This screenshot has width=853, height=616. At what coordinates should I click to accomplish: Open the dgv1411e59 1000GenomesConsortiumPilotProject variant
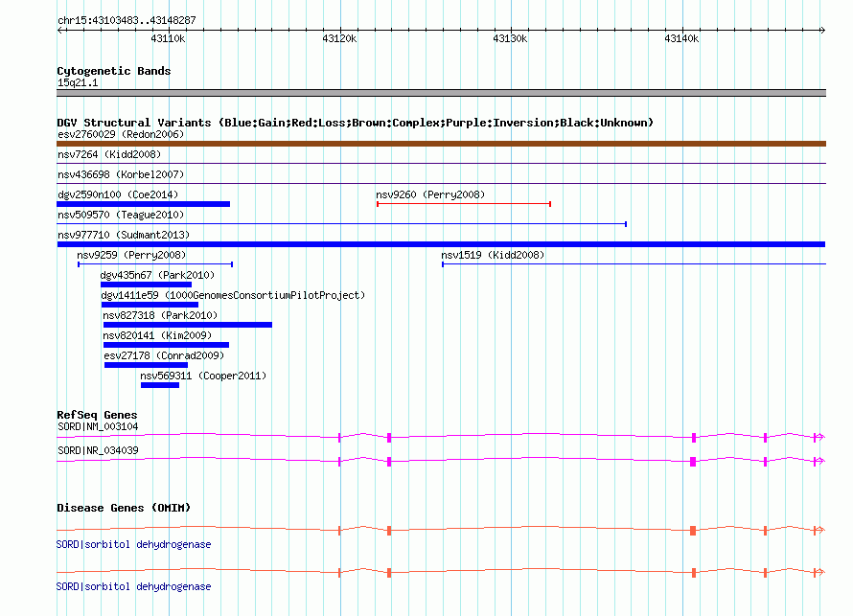[150, 305]
